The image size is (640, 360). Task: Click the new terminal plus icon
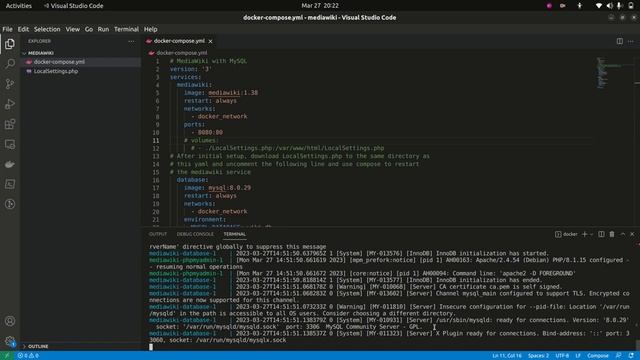[x=584, y=234]
